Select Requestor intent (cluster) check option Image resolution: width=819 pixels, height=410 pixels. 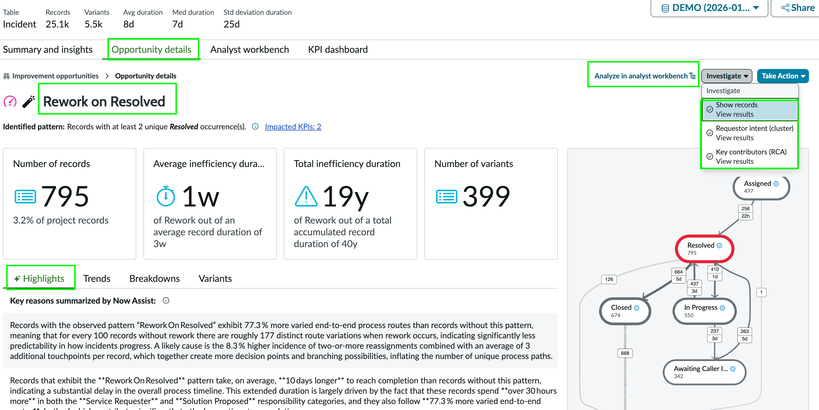click(709, 134)
